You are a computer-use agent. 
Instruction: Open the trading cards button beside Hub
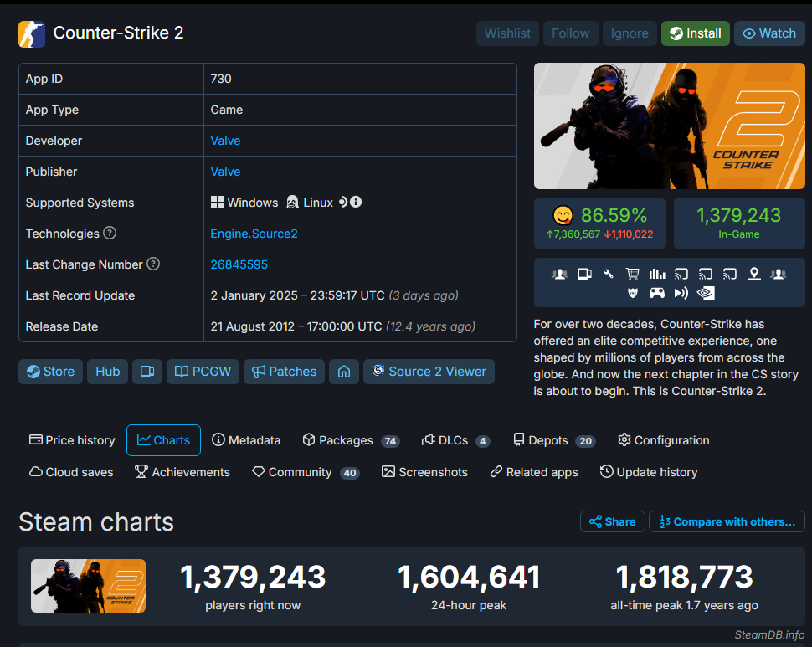click(147, 372)
